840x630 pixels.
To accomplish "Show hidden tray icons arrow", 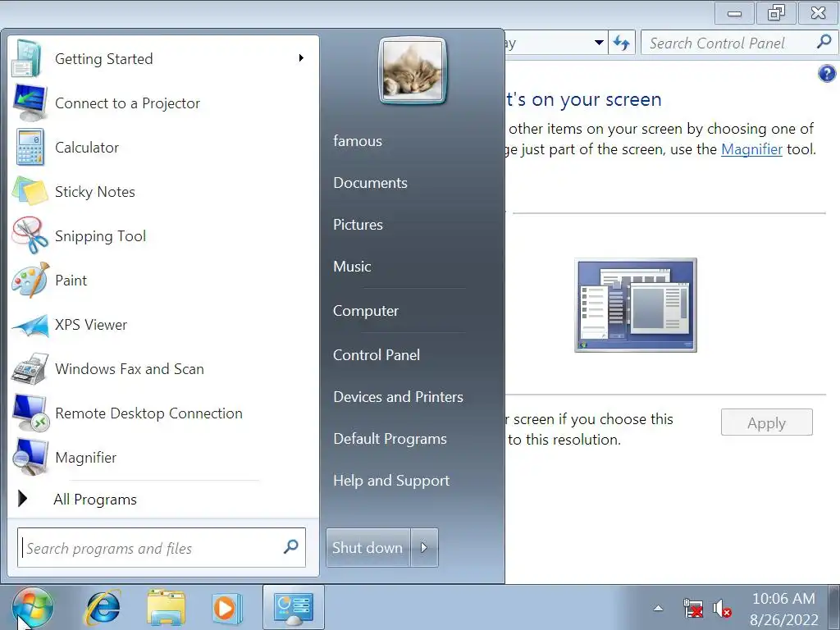I will [x=659, y=608].
